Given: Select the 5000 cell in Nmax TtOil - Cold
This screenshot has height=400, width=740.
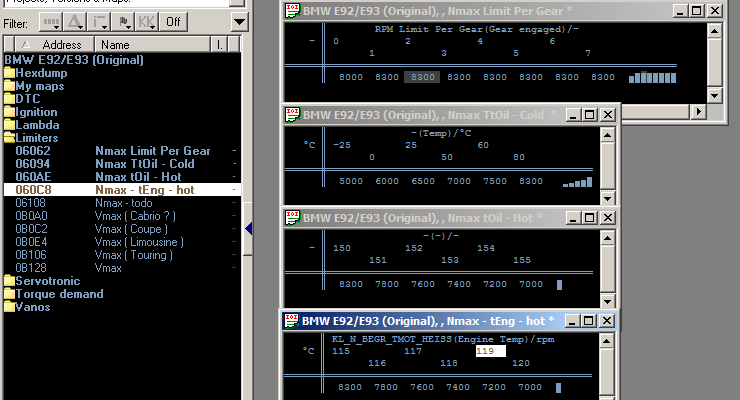Looking at the screenshot, I should pyautogui.click(x=351, y=181).
